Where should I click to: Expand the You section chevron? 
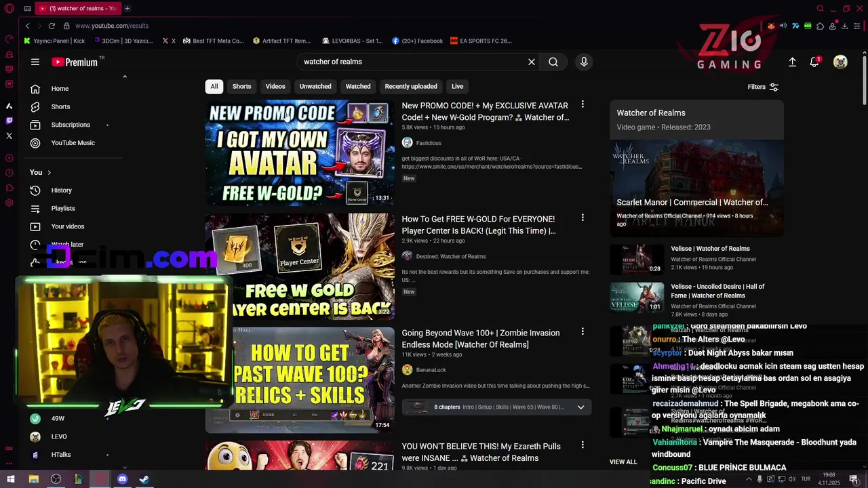[49, 172]
